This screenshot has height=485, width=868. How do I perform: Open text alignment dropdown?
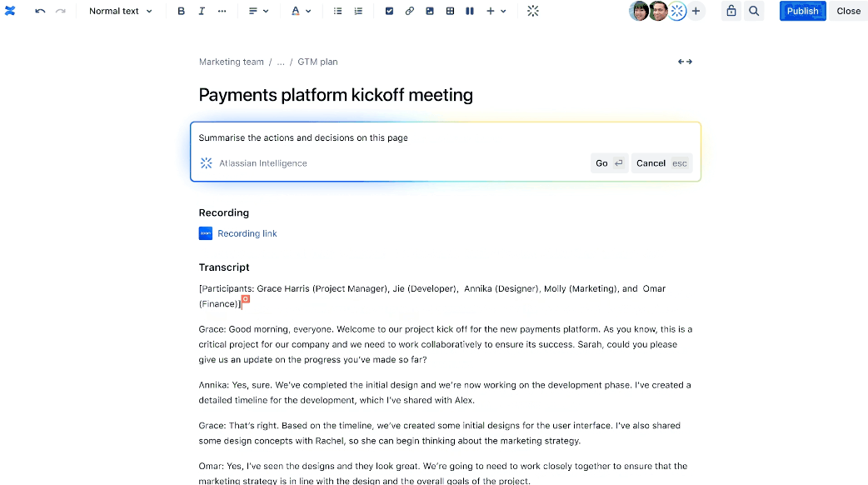258,11
